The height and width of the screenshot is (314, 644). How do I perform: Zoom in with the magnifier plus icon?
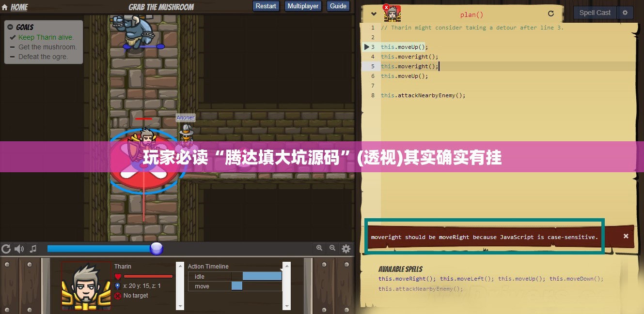pyautogui.click(x=319, y=248)
